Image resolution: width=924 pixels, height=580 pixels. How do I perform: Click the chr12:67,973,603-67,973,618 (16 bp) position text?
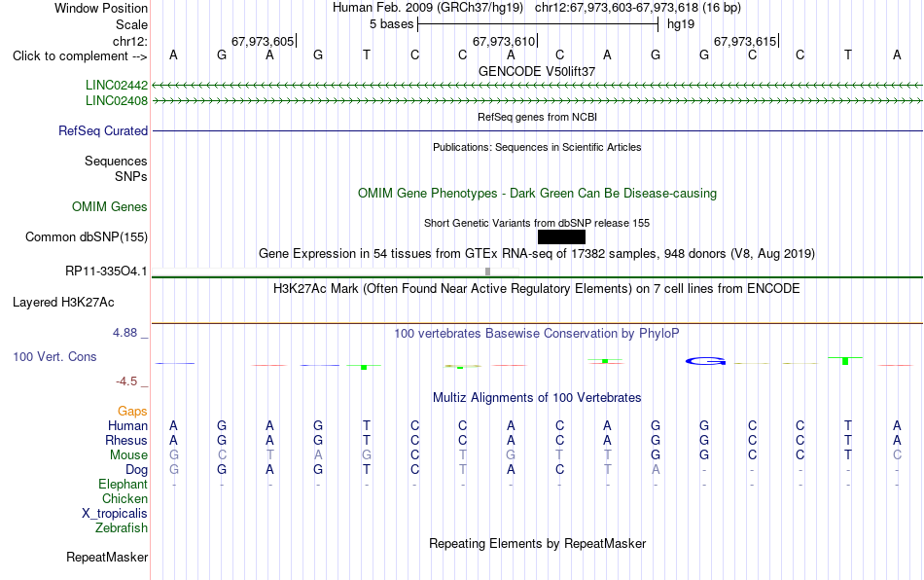coord(638,8)
